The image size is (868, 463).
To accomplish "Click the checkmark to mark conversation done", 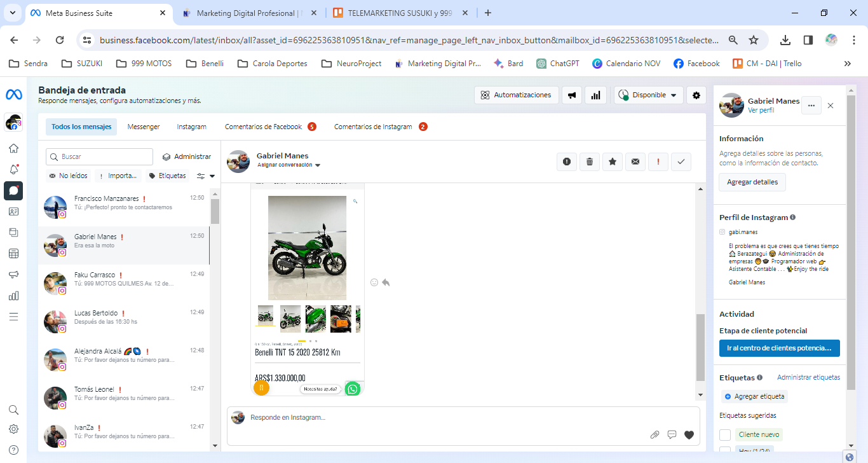I will point(681,162).
